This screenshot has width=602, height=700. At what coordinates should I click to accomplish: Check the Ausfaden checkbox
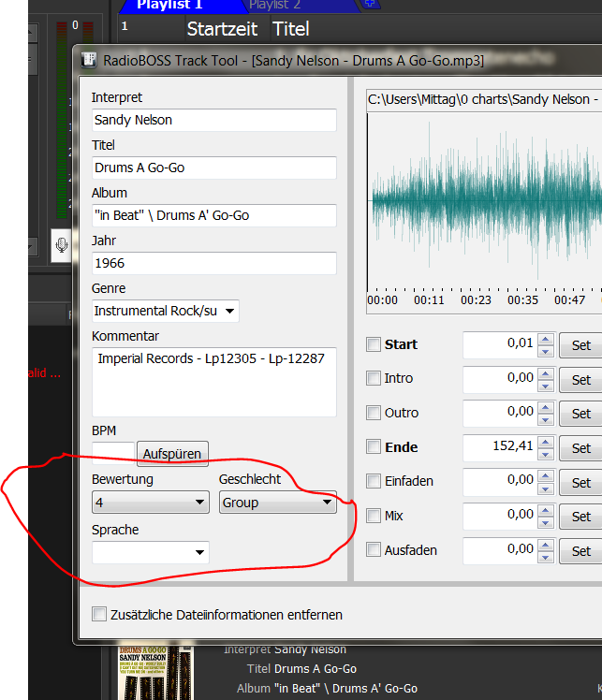click(374, 549)
